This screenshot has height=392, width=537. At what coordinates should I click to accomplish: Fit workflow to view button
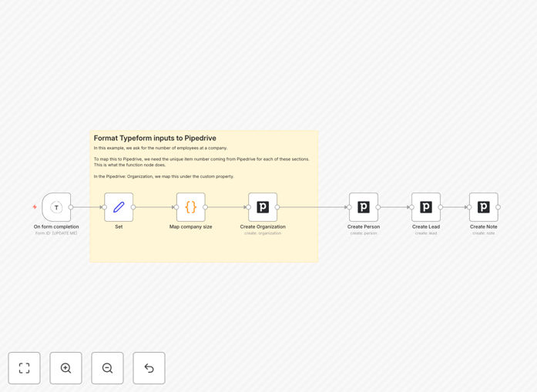(x=25, y=368)
